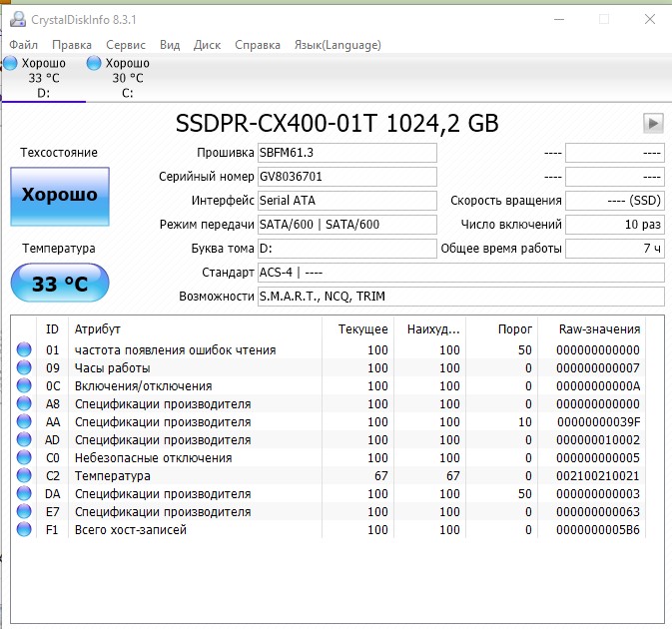
Task: Click the Порог column header
Action: click(502, 329)
